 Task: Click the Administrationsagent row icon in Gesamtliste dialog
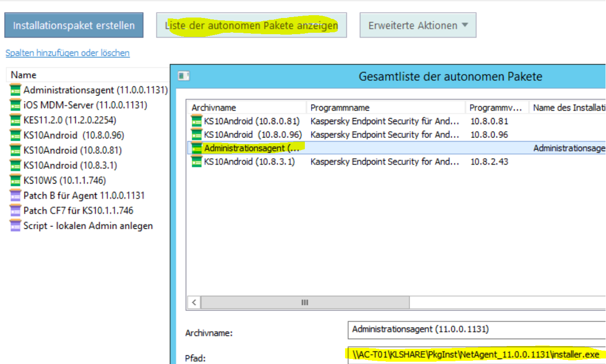[x=197, y=149]
